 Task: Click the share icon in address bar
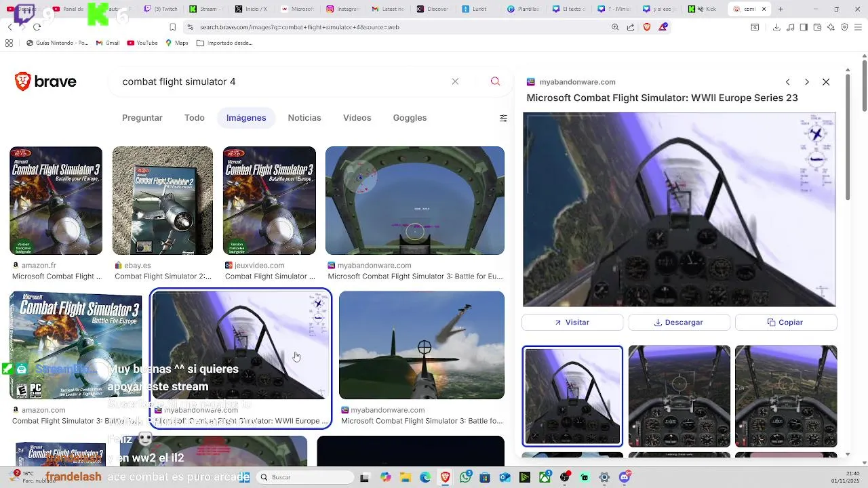pyautogui.click(x=631, y=27)
